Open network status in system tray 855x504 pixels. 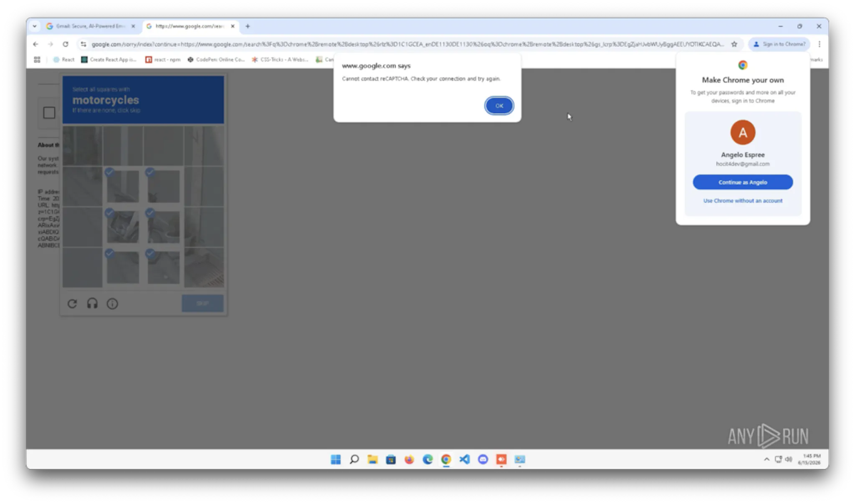click(x=778, y=459)
